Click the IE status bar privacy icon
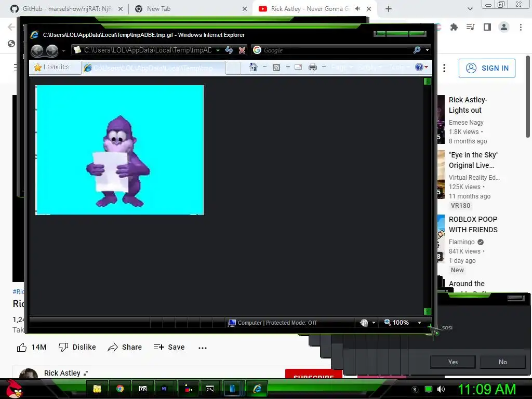This screenshot has width=532, height=399. (364, 323)
